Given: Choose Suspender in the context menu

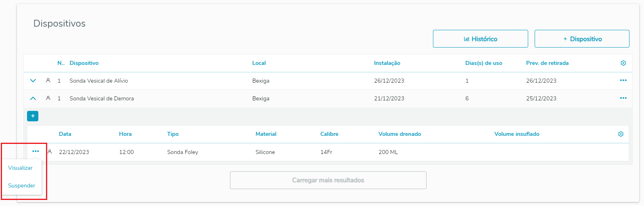Looking at the screenshot, I should coord(22,186).
